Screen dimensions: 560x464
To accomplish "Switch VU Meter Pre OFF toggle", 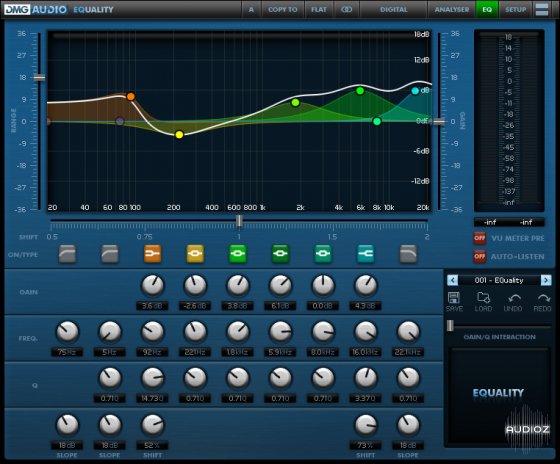I will coord(479,238).
